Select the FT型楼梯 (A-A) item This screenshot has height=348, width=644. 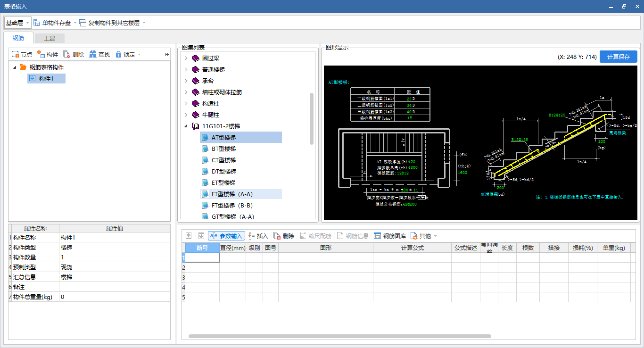(241, 194)
